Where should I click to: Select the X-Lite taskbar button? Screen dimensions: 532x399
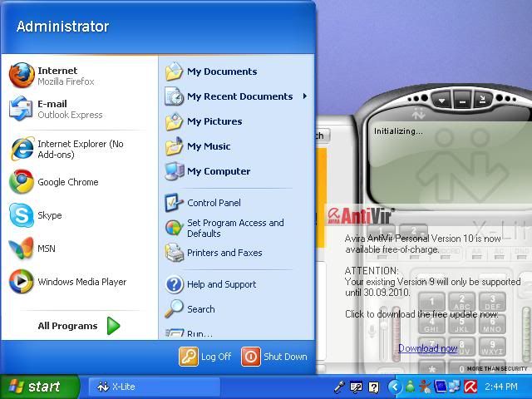point(155,387)
